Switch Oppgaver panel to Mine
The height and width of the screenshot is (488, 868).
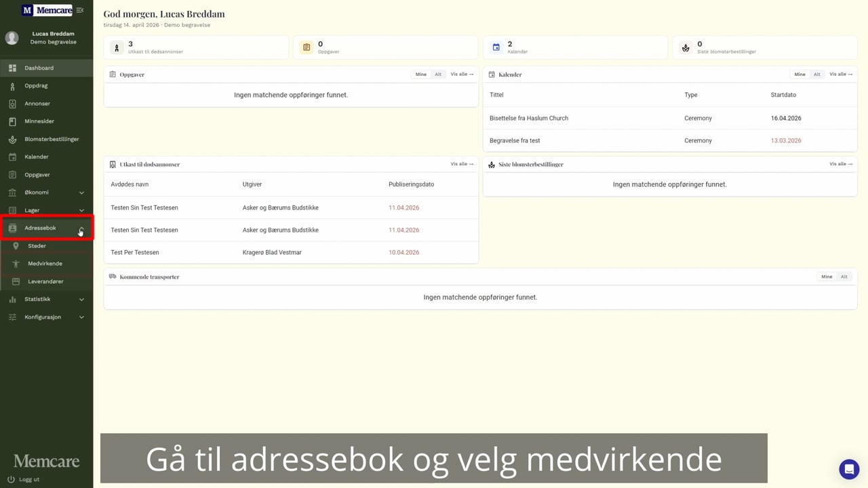coord(421,75)
